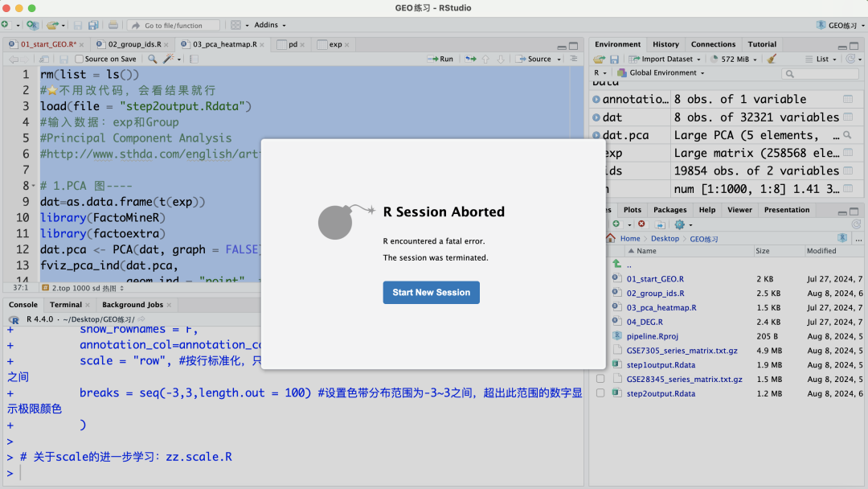The height and width of the screenshot is (489, 868).
Task: Open Global Environment selector dropdown
Action: [661, 72]
